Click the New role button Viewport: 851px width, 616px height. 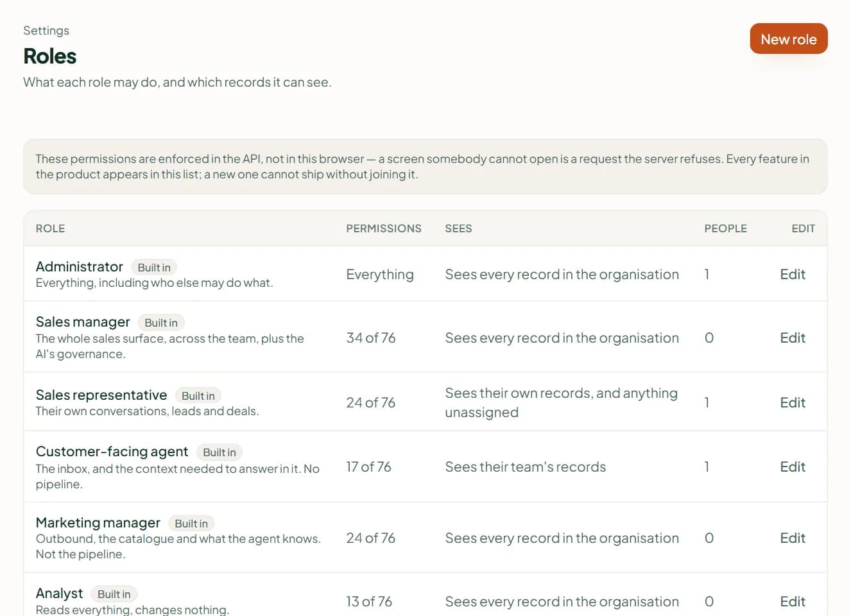[x=789, y=39]
